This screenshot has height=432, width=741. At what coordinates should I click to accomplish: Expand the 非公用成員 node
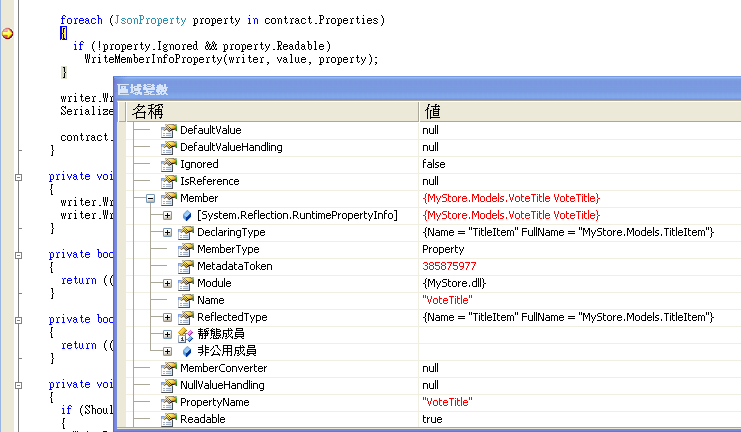coord(167,352)
